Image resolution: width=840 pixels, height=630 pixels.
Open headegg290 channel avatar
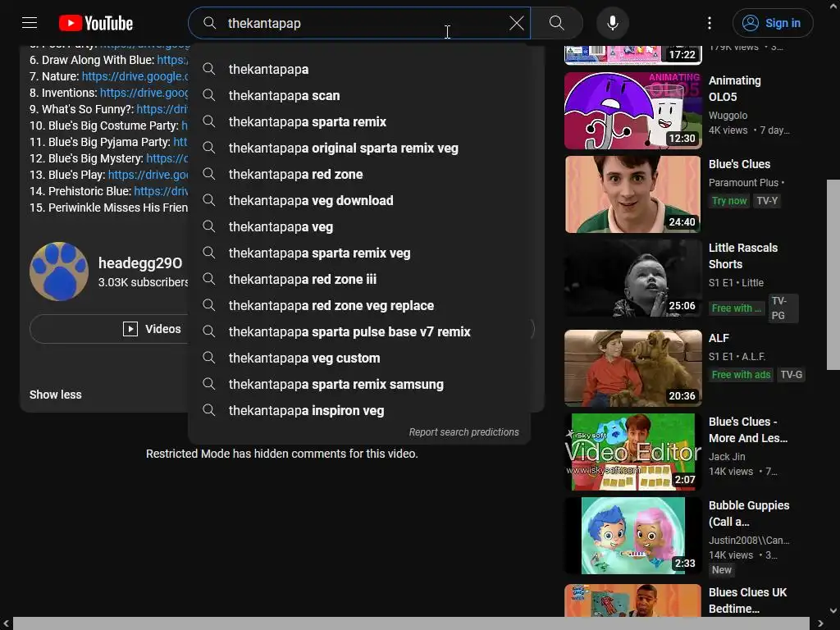tap(59, 271)
